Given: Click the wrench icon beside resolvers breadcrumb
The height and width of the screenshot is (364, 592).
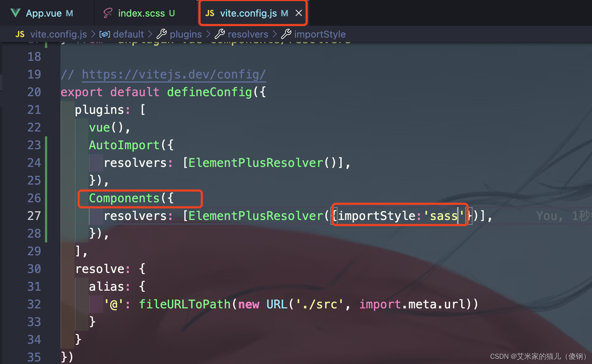Looking at the screenshot, I should 220,34.
